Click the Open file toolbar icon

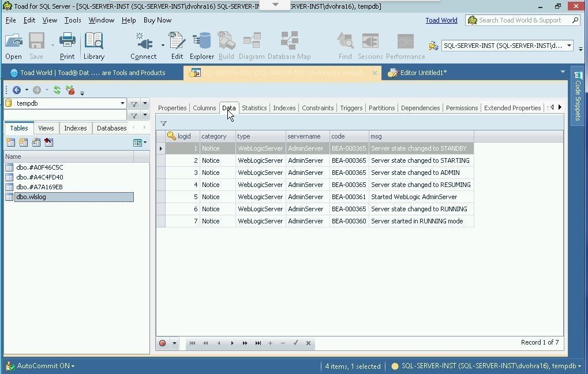click(13, 46)
